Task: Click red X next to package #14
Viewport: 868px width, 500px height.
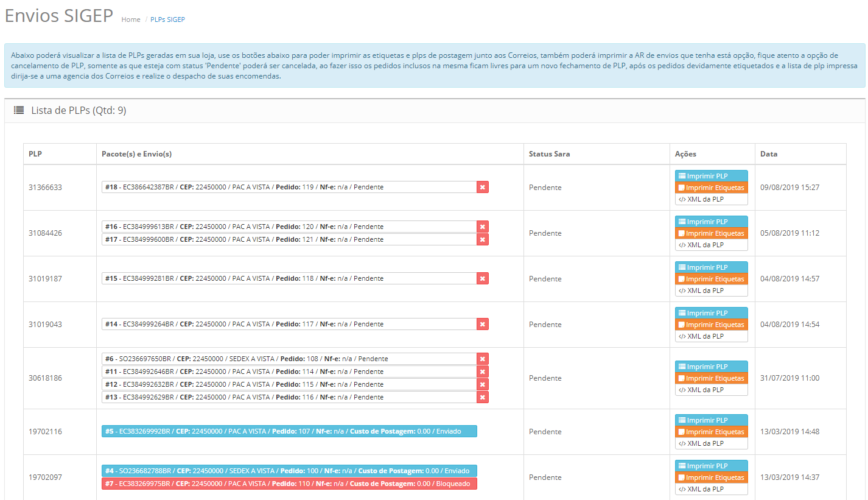Action: [482, 325]
